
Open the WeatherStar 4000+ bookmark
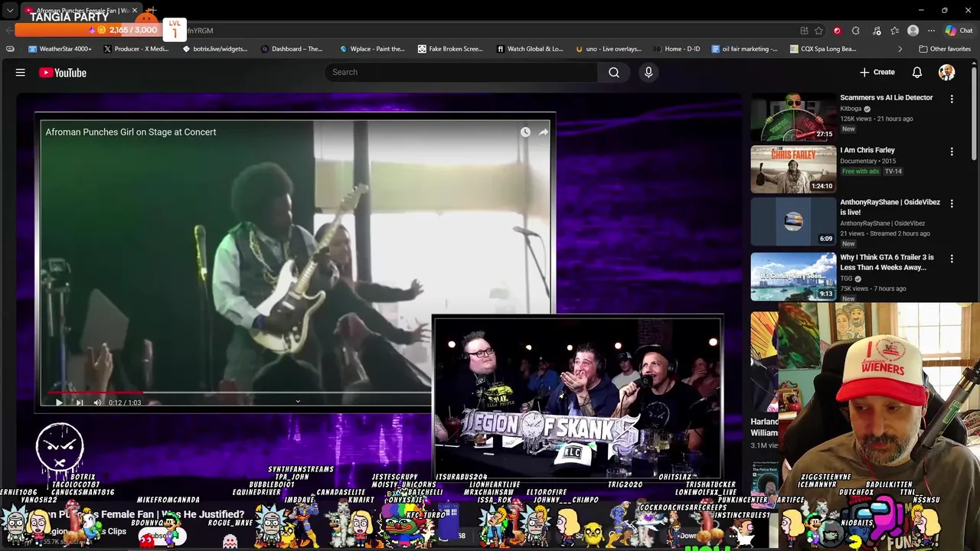tap(60, 49)
